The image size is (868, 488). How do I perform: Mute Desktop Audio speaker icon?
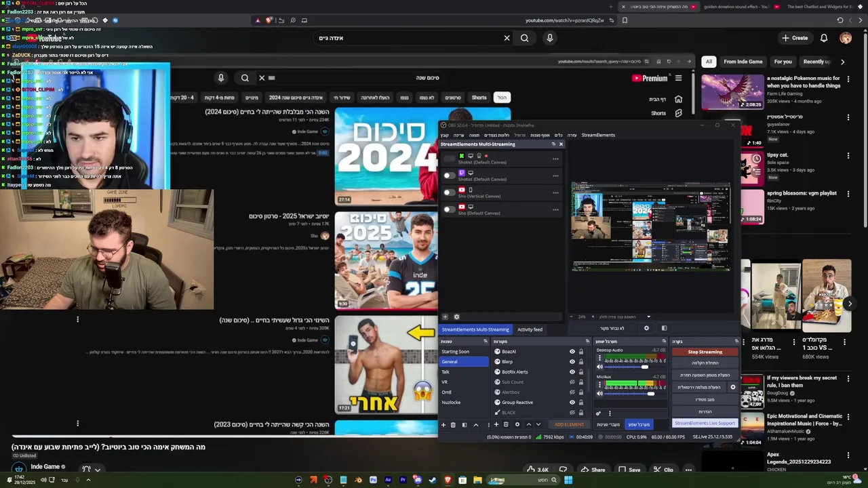(x=599, y=367)
